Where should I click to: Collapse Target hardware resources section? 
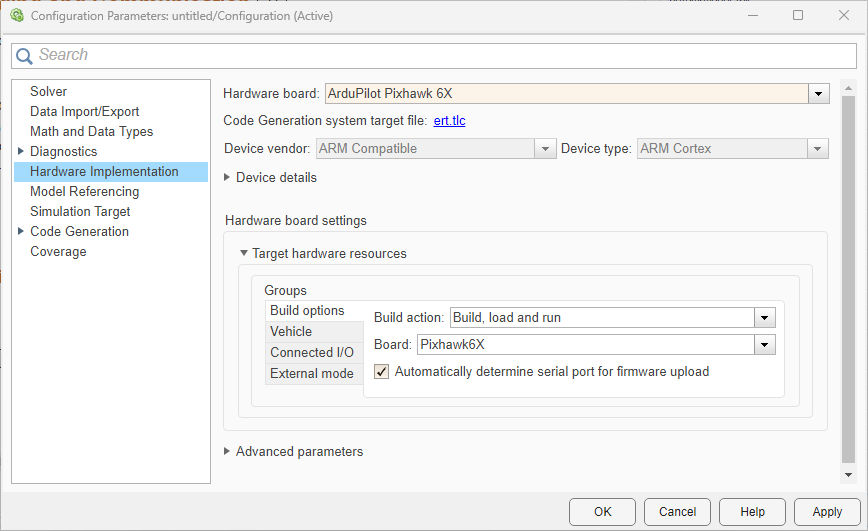pyautogui.click(x=243, y=254)
